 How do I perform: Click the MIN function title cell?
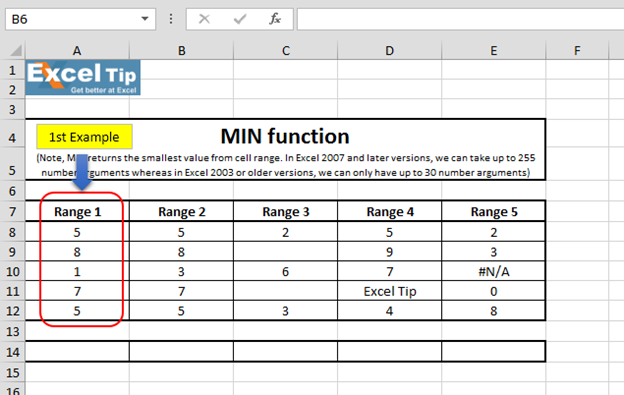(285, 136)
